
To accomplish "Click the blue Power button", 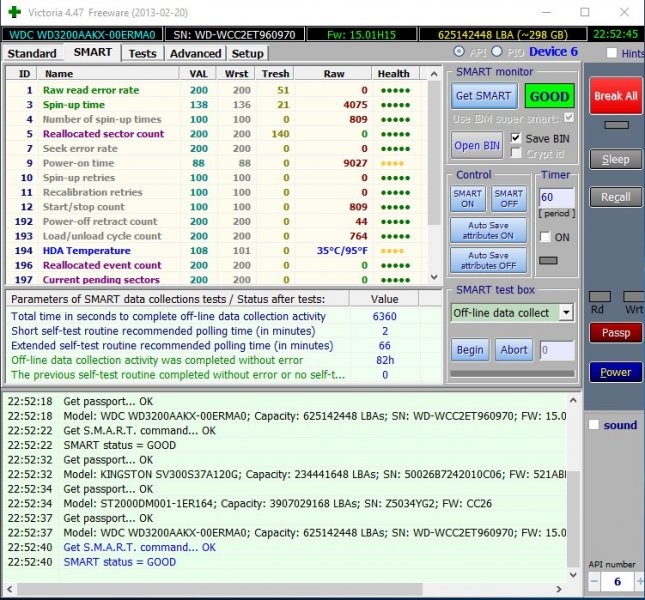I will point(615,372).
